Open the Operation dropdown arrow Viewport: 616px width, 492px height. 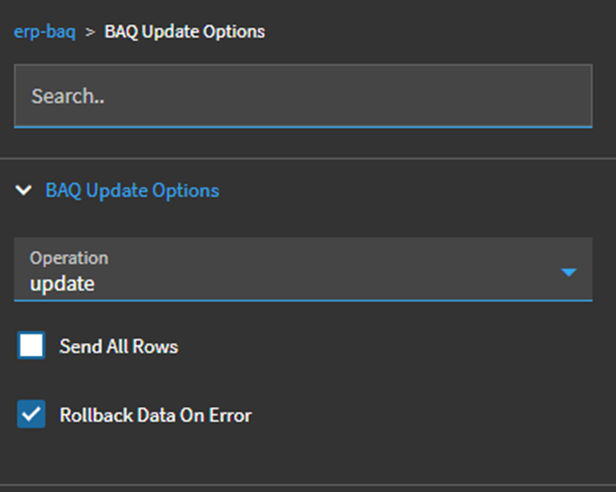569,272
